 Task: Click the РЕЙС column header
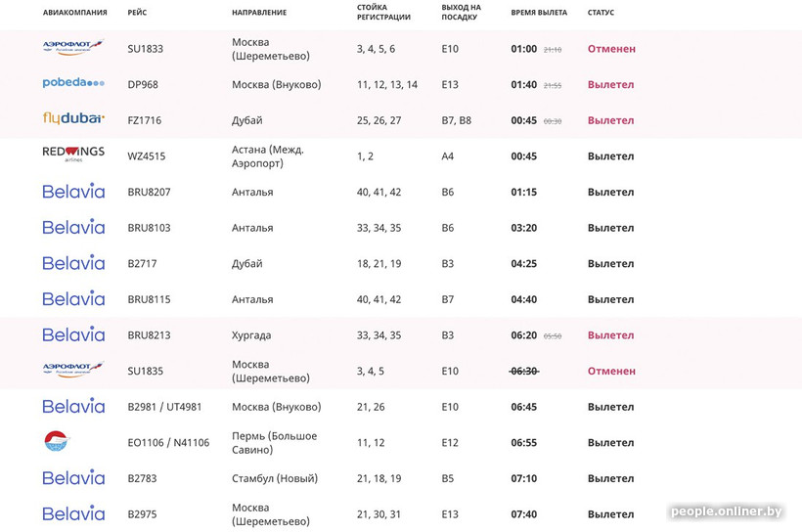click(138, 13)
